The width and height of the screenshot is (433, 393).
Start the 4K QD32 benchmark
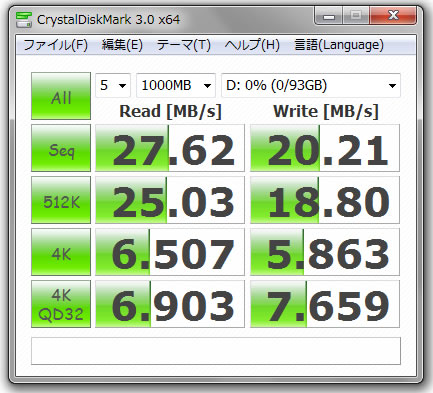pos(61,304)
